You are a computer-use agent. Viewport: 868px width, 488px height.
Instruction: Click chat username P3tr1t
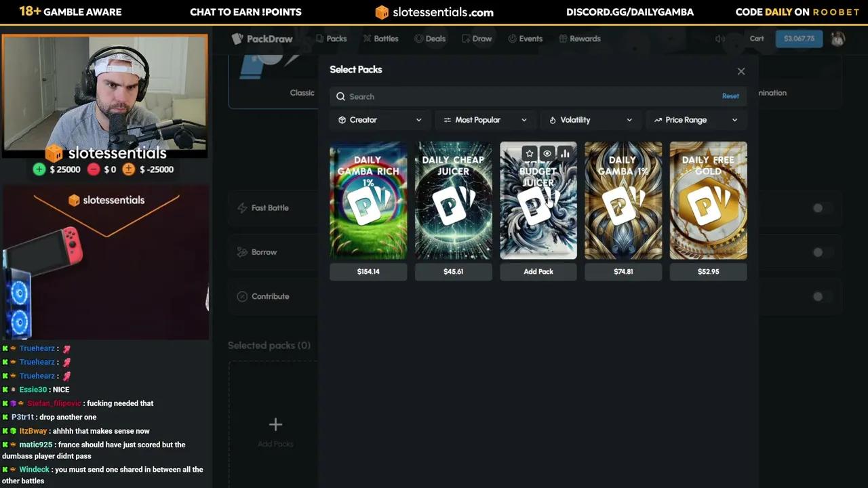pyautogui.click(x=22, y=417)
